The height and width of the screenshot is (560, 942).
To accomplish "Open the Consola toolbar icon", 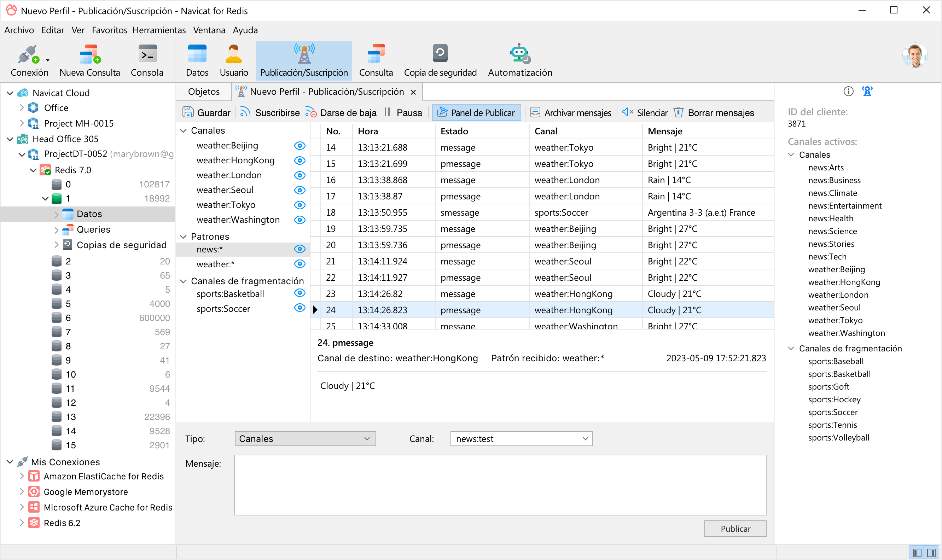I will pyautogui.click(x=147, y=54).
